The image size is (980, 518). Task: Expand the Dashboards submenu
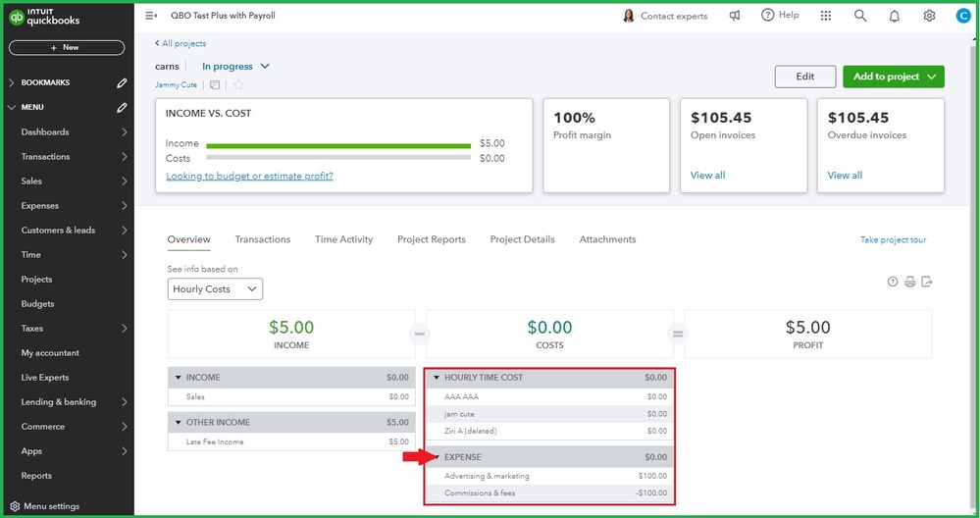point(125,131)
